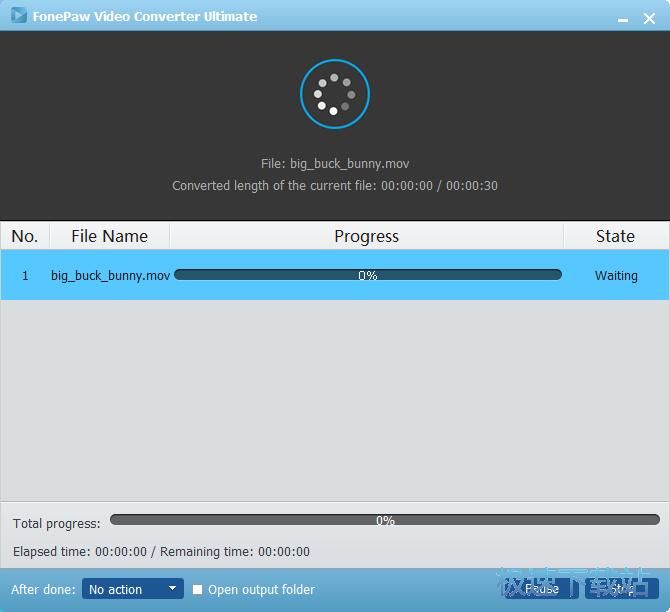Click the FonePaw Video Converter Ultimate title
Screen dimensions: 670x612
point(145,16)
